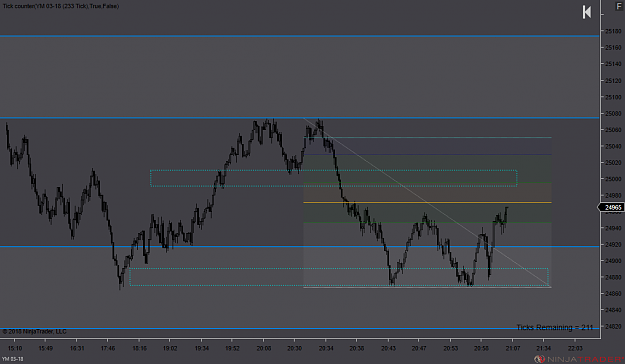The width and height of the screenshot is (625, 364).
Task: Click the 19:52 time axis label
Action: point(232,348)
